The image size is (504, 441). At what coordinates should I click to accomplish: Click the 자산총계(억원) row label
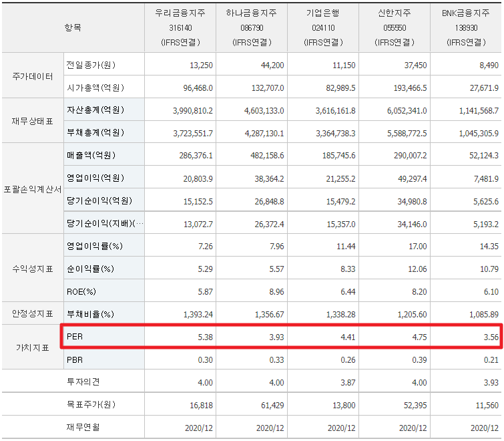95,110
